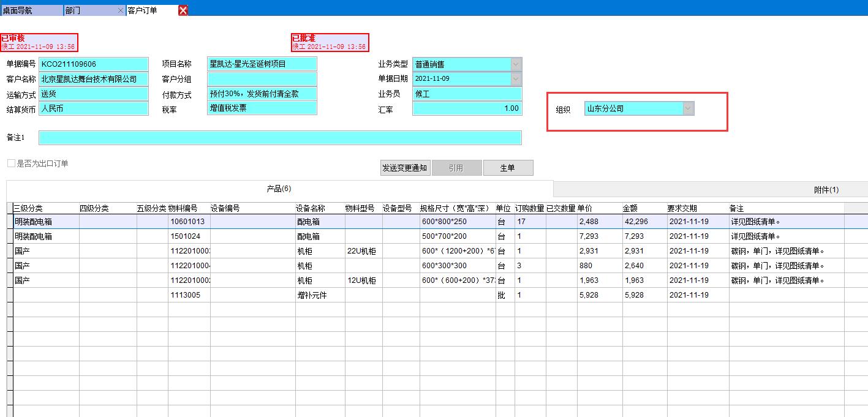Click the disabled 引用 button
Viewport: 868px width, 417px height.
point(456,167)
